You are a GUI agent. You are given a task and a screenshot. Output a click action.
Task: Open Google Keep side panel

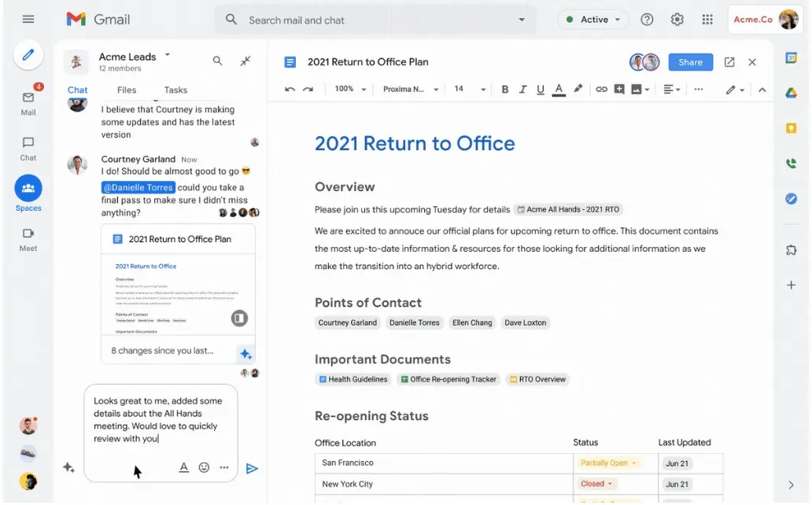(x=791, y=128)
